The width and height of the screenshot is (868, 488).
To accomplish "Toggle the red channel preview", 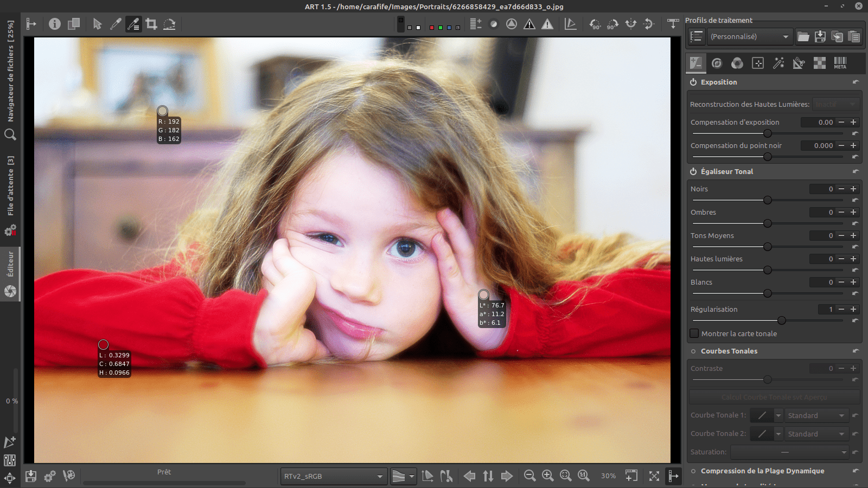I will tap(432, 27).
